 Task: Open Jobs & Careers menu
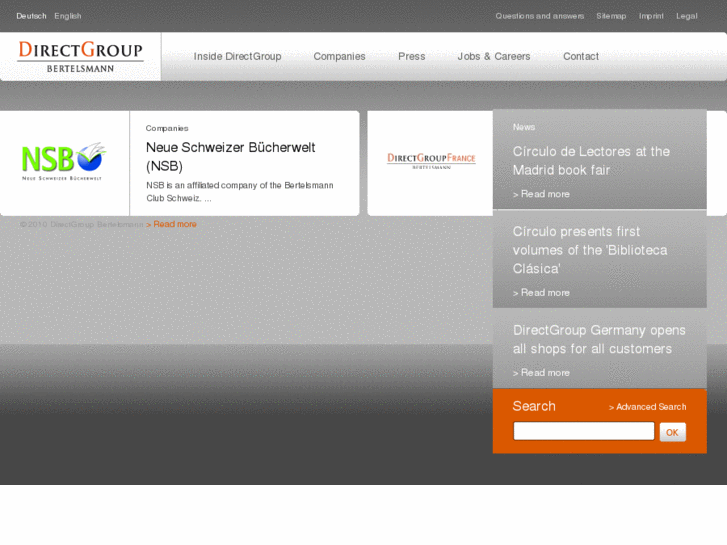[494, 56]
